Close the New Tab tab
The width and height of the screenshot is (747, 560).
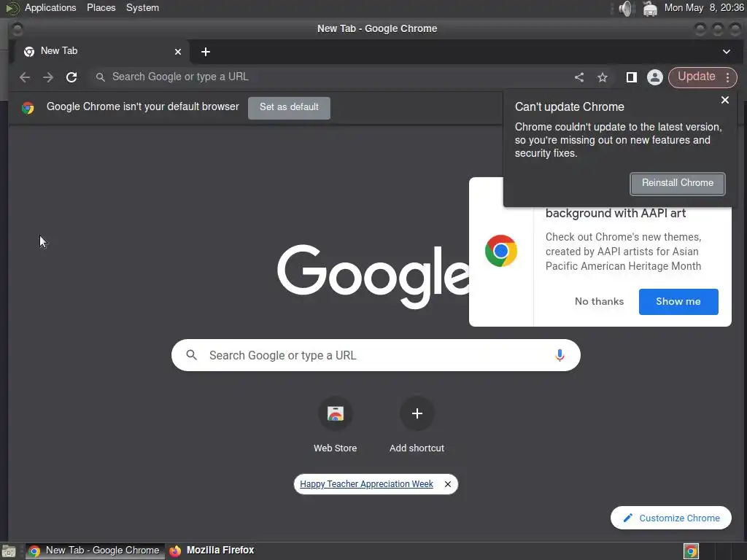[x=178, y=52]
